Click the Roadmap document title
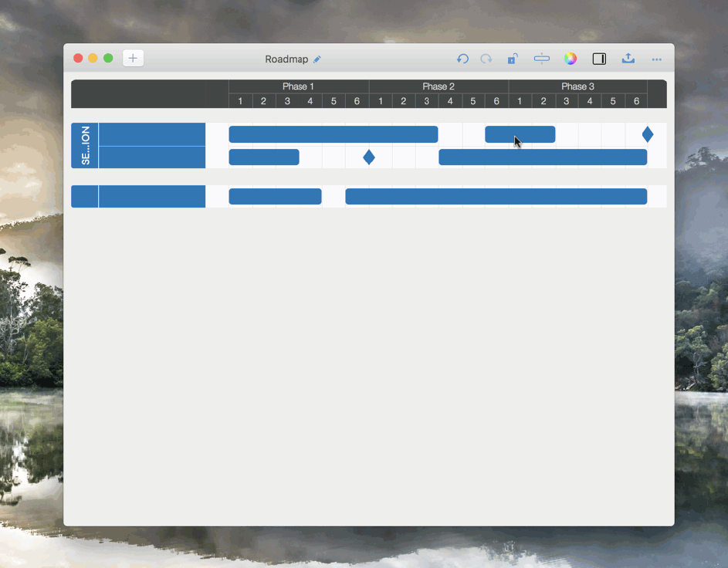Image resolution: width=728 pixels, height=568 pixels. [286, 59]
